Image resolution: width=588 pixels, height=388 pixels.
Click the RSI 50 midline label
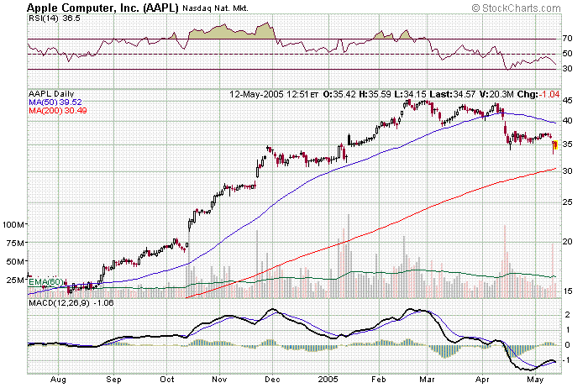[x=567, y=54]
